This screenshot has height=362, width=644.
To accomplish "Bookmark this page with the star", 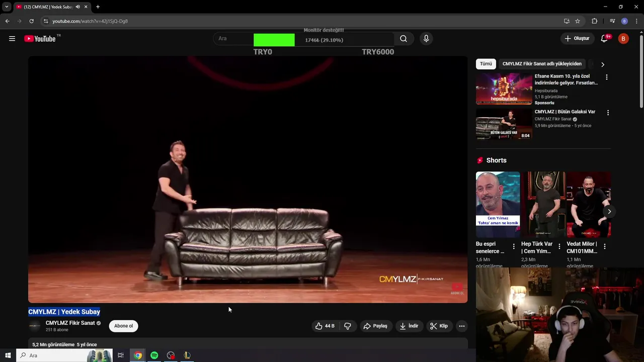I will coord(578,21).
